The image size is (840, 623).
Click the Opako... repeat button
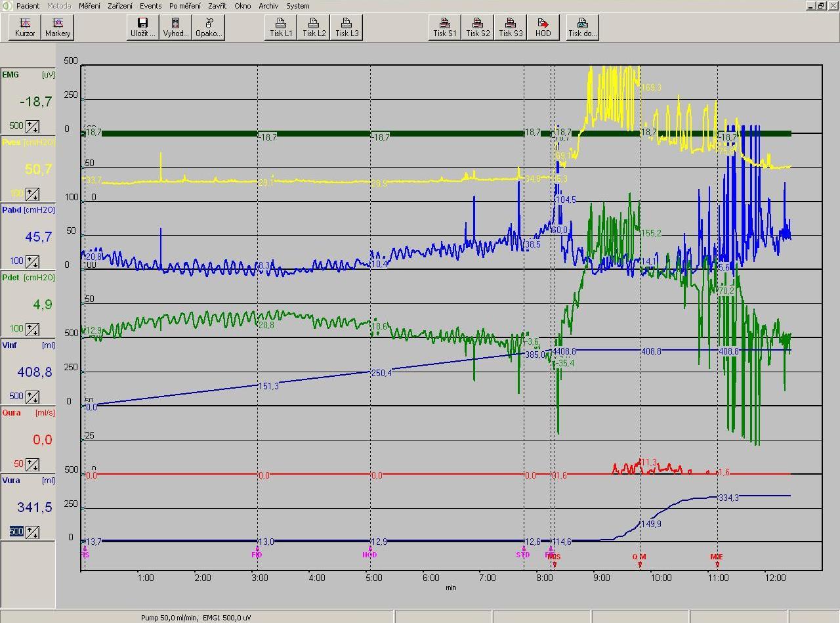coord(209,28)
